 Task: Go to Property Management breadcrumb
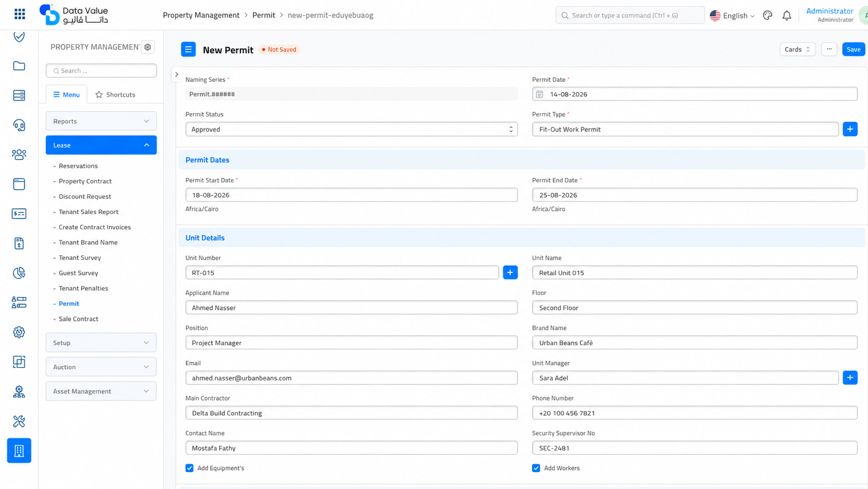[201, 15]
